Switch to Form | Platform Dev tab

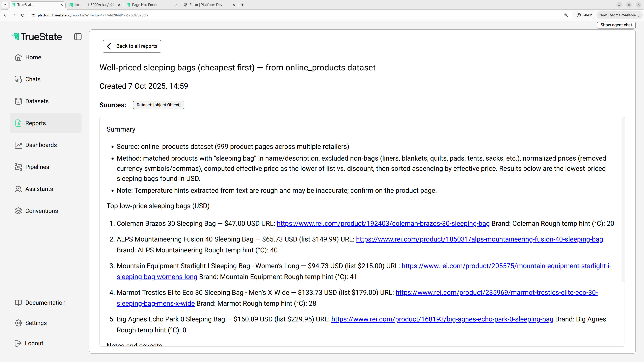pyautogui.click(x=205, y=5)
